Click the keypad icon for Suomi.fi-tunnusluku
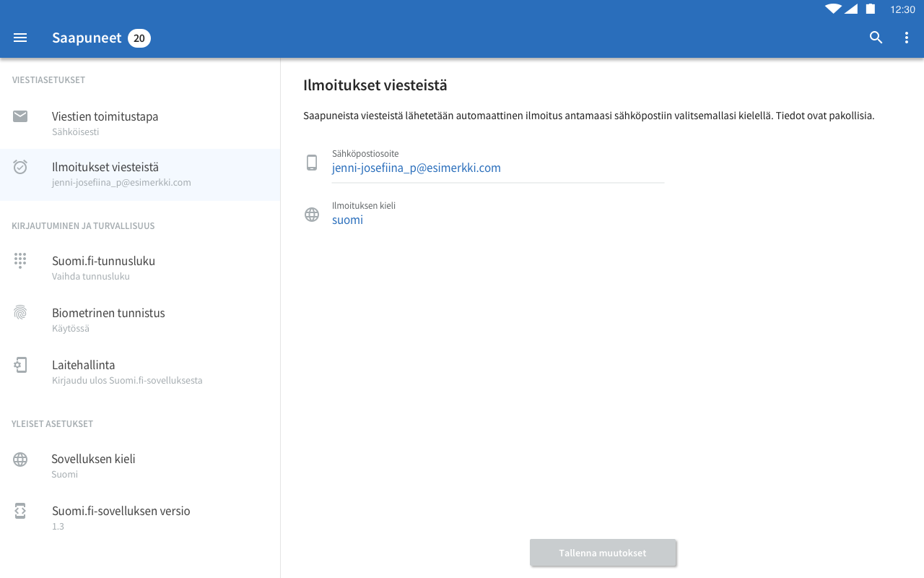The height and width of the screenshot is (578, 924). pos(20,261)
